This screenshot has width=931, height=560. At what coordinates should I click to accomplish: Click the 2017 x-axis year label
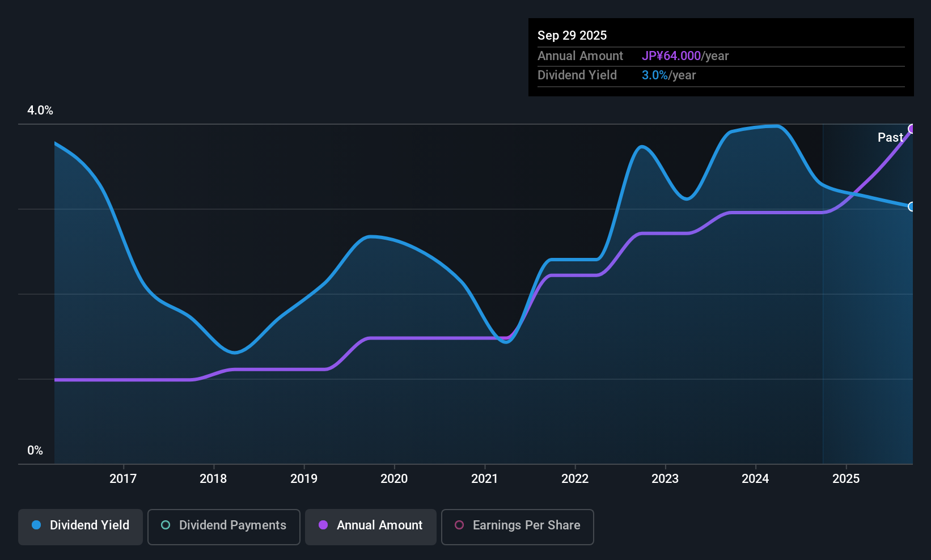coord(123,478)
